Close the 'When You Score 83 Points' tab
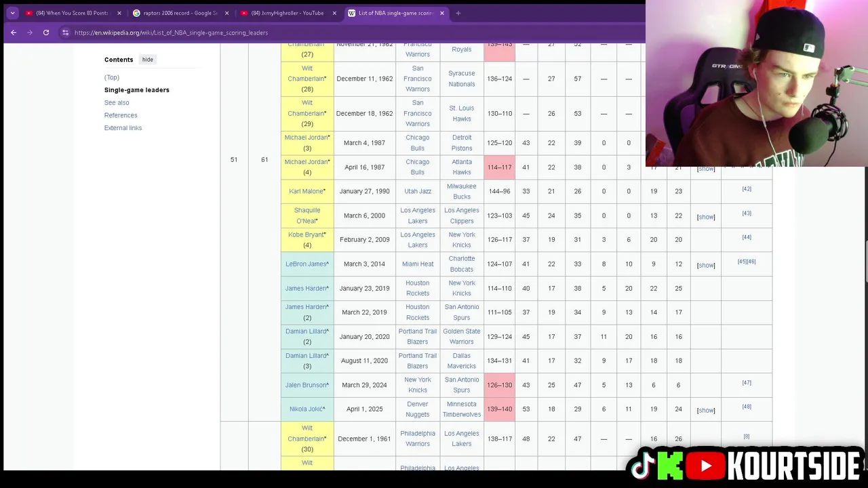Viewport: 868px width, 488px height. [119, 13]
